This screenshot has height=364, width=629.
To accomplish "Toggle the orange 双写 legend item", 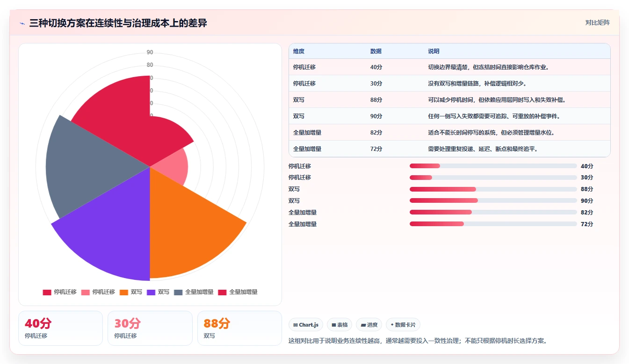I will pos(131,292).
